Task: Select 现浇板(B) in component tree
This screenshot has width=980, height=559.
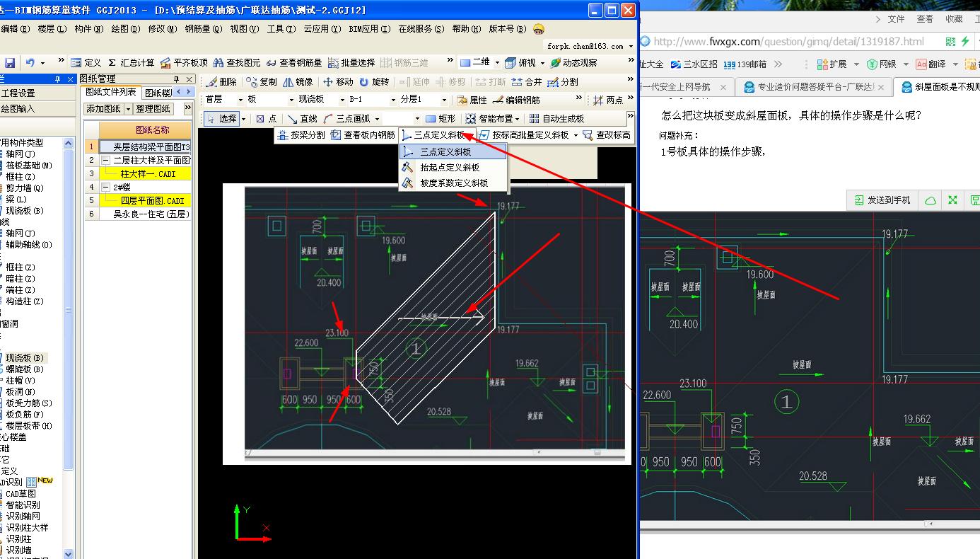Action: coord(24,358)
